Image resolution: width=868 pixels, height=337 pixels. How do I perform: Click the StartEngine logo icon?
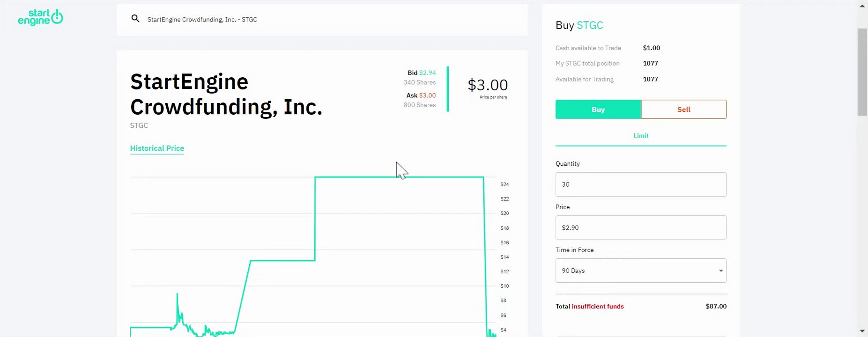[x=40, y=17]
